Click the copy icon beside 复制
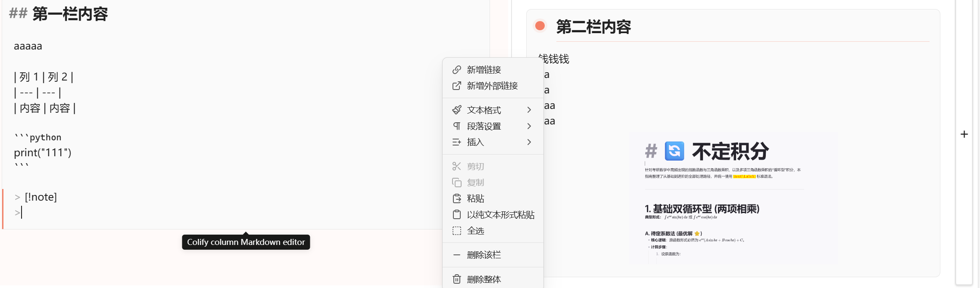980x288 pixels. tap(457, 183)
